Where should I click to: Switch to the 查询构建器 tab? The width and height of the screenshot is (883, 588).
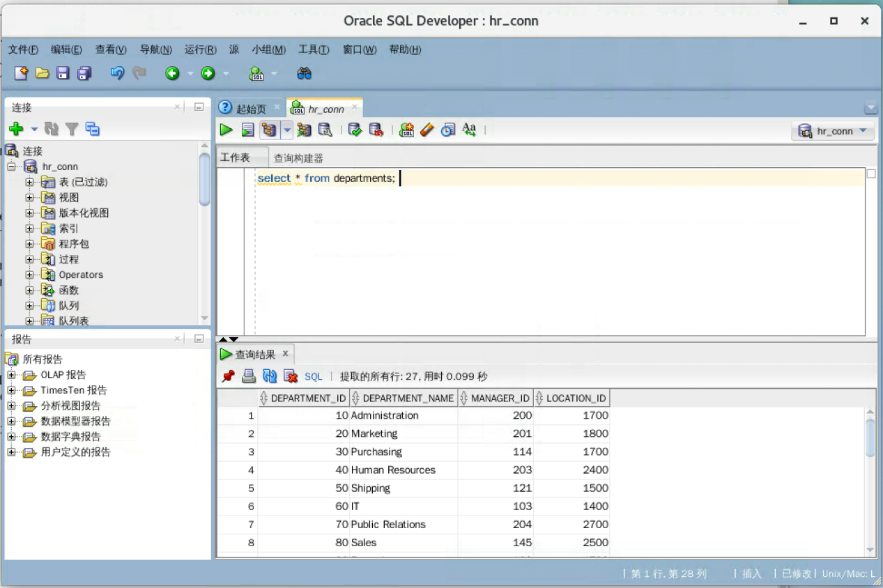[x=298, y=158]
